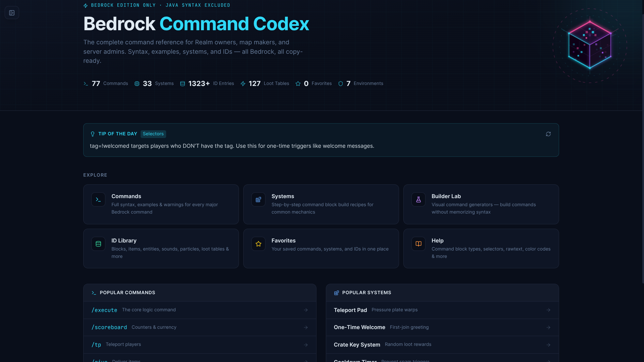Click the Bedrock Command Codex title
644x362 pixels.
tap(196, 24)
